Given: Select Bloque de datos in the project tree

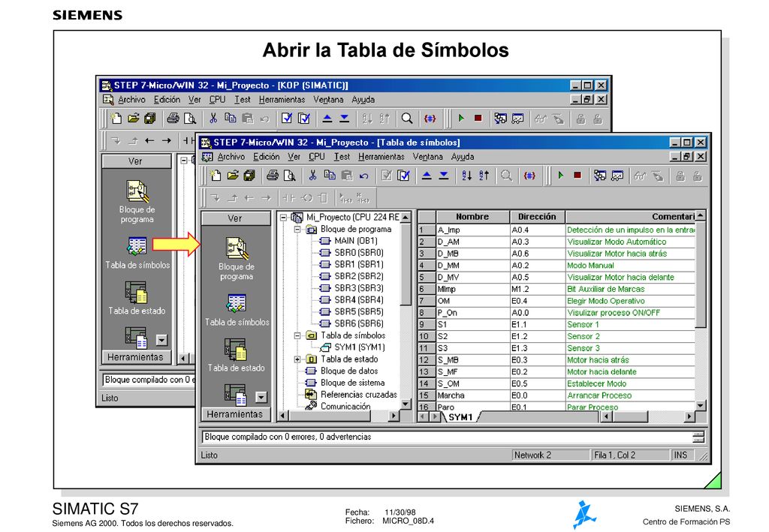Looking at the screenshot, I should (x=349, y=371).
